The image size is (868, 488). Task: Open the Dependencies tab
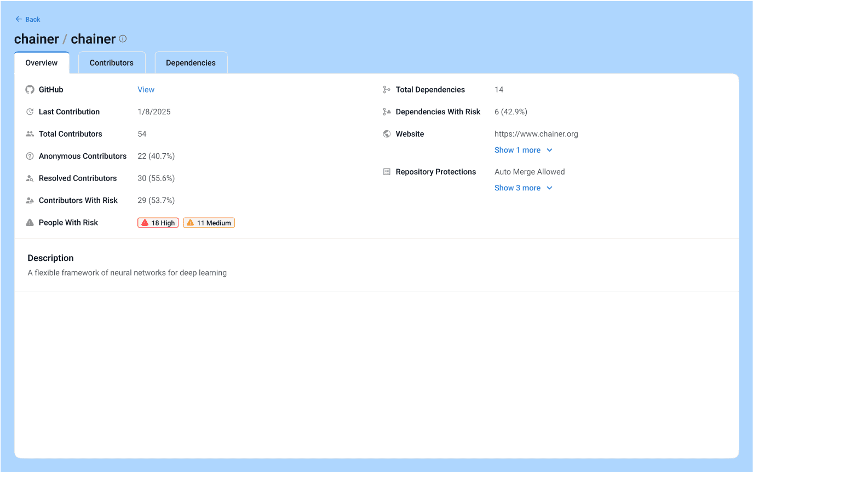(191, 63)
